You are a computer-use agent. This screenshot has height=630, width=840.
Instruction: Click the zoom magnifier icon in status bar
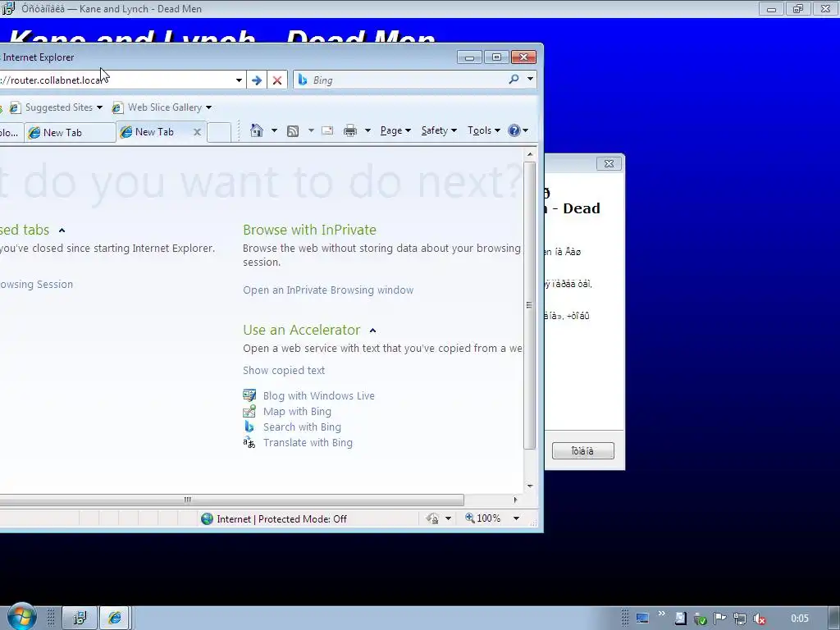click(x=469, y=518)
